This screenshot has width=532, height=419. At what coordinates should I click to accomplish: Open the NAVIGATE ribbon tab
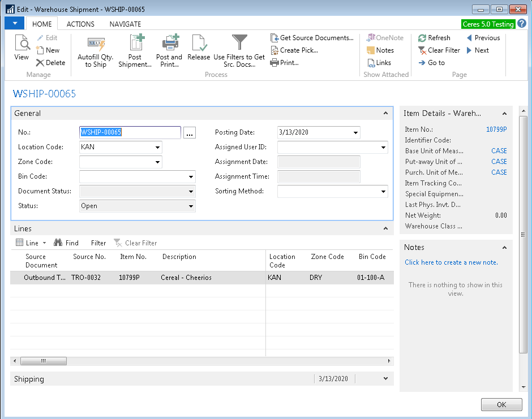pyautogui.click(x=125, y=24)
